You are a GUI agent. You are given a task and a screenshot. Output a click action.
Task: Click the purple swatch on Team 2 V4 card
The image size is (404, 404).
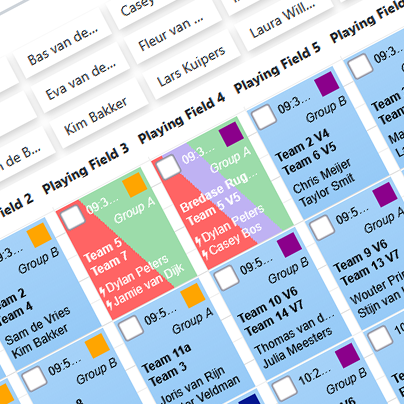327,84
